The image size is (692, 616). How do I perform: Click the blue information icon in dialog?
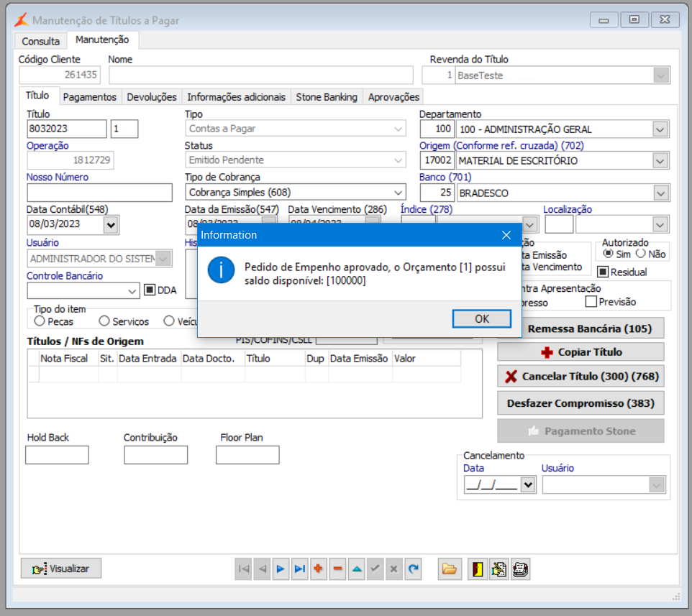(221, 270)
